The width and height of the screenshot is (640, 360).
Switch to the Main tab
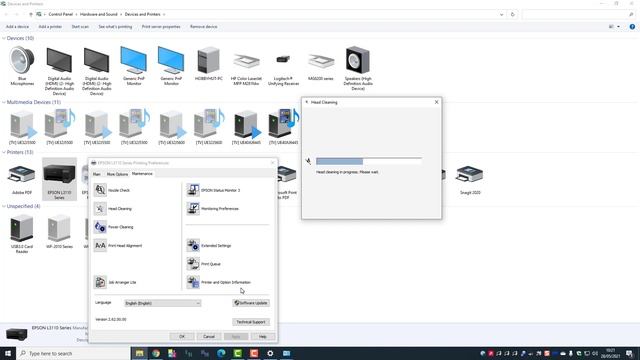pyautogui.click(x=97, y=174)
